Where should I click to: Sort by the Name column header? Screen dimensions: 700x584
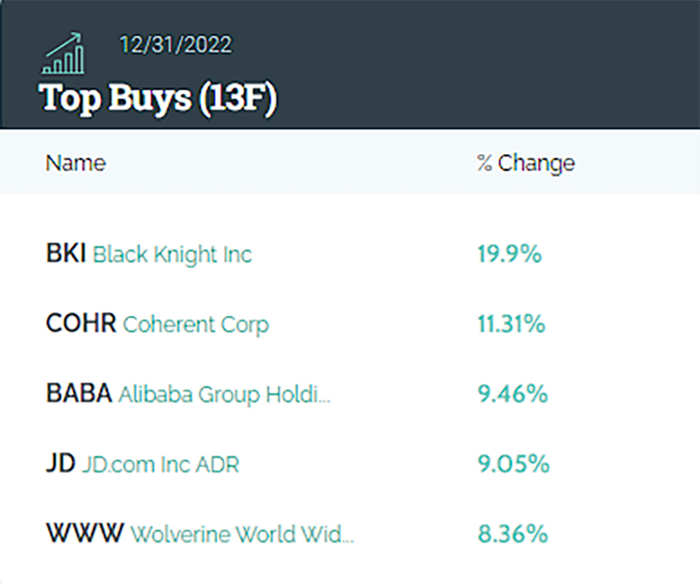pos(75,163)
